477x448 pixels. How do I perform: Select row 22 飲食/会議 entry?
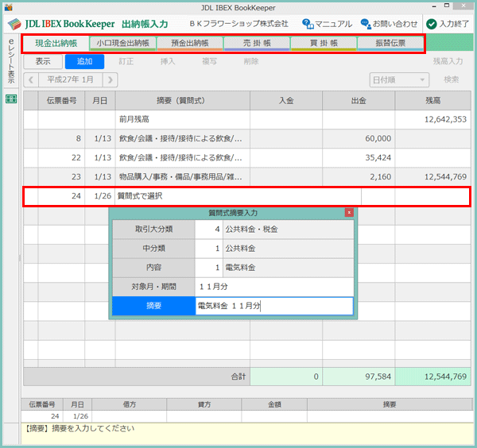[x=247, y=158]
